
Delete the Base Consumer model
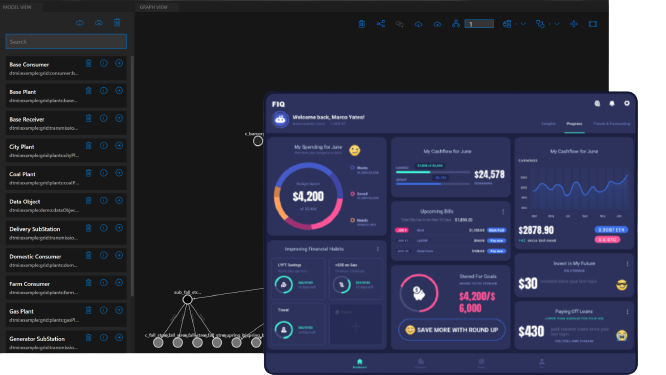click(x=88, y=63)
